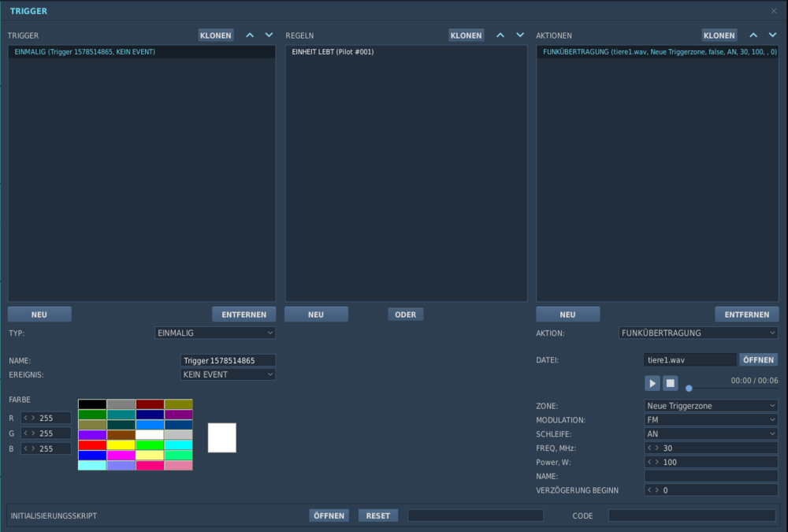Remove the selected trigger with Entfernen
Screen dimensions: 788x532
243,314
